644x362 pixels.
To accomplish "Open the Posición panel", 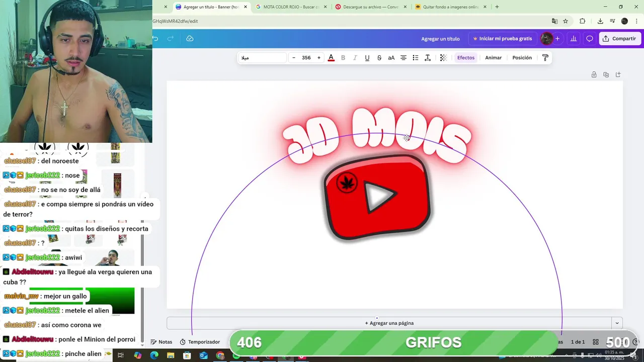I will (x=522, y=58).
